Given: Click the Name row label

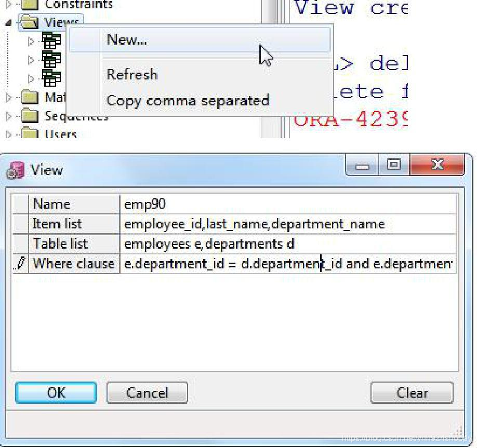Looking at the screenshot, I should coord(52,204).
